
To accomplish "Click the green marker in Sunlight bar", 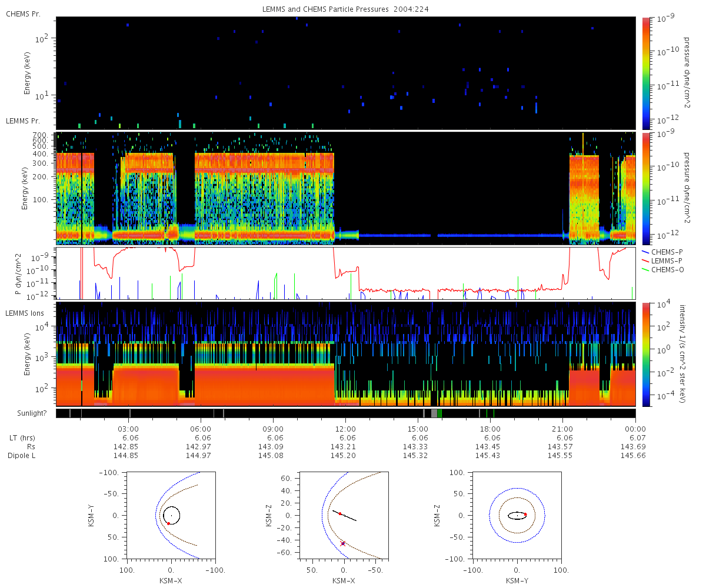I will [x=439, y=413].
